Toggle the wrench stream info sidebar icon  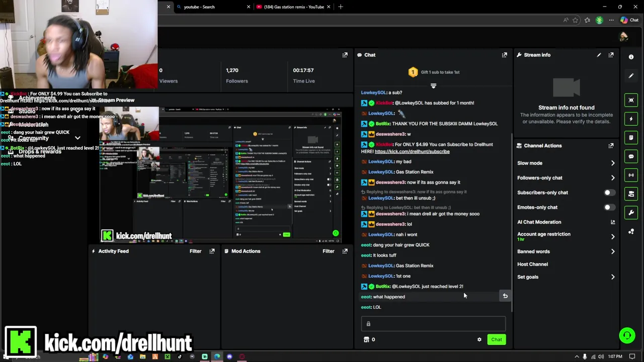[x=631, y=213]
